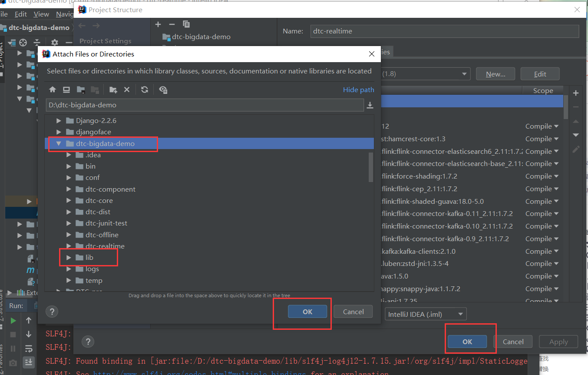The image size is (588, 375).
Task: Click the Delete X icon in Attach dialog
Action: [x=127, y=90]
